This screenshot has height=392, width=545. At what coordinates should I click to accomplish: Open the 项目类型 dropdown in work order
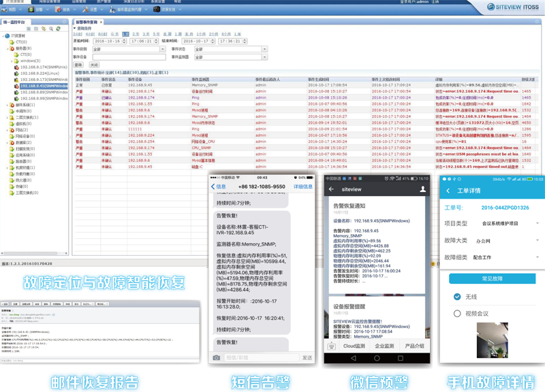pyautogui.click(x=536, y=223)
